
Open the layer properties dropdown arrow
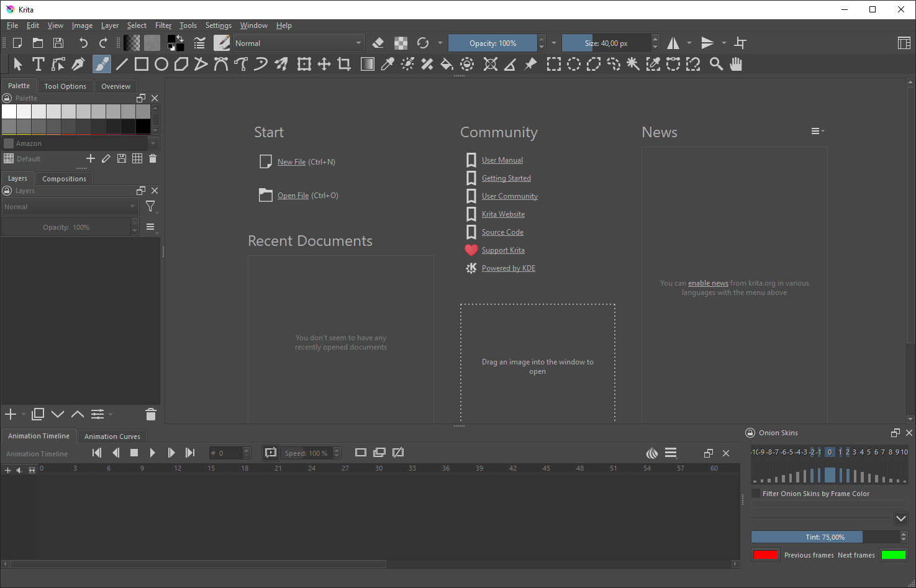[x=111, y=414]
